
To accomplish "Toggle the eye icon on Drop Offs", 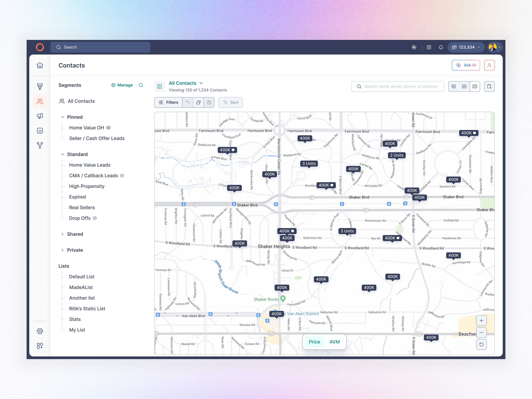I will click(x=95, y=218).
